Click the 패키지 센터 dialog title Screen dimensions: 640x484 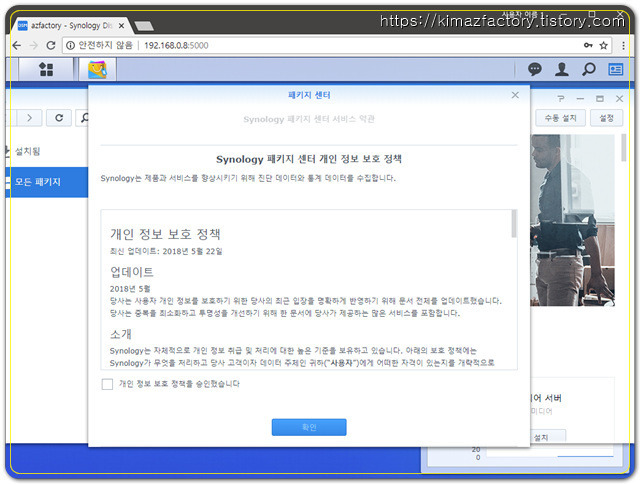[309, 95]
